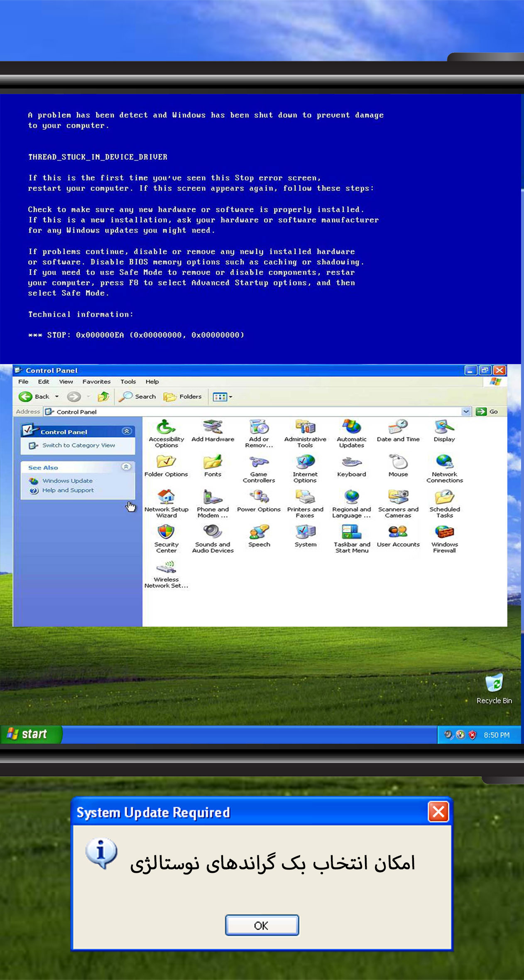Click the Search toolbar button

pos(137,397)
